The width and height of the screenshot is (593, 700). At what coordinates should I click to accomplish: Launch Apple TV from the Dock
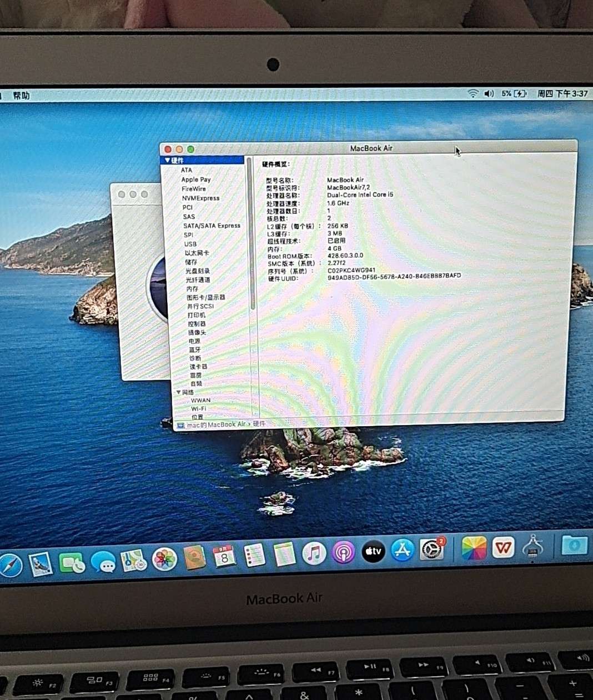tap(373, 552)
